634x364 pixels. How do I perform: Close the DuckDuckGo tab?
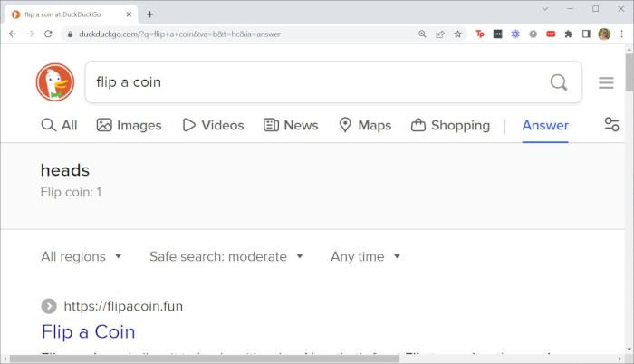coord(129,14)
